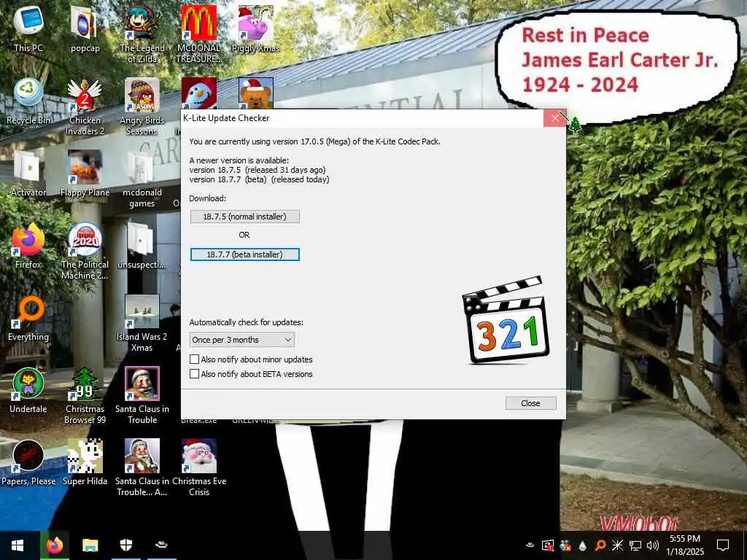747x560 pixels.
Task: Select the Undertale desktop shortcut
Action: point(28,391)
